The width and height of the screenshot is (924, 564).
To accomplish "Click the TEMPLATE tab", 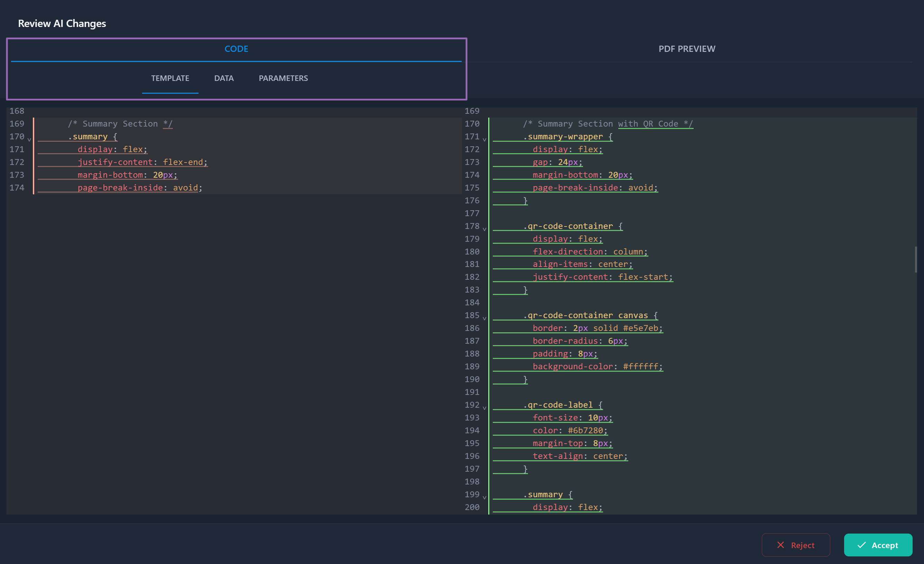I will (170, 78).
